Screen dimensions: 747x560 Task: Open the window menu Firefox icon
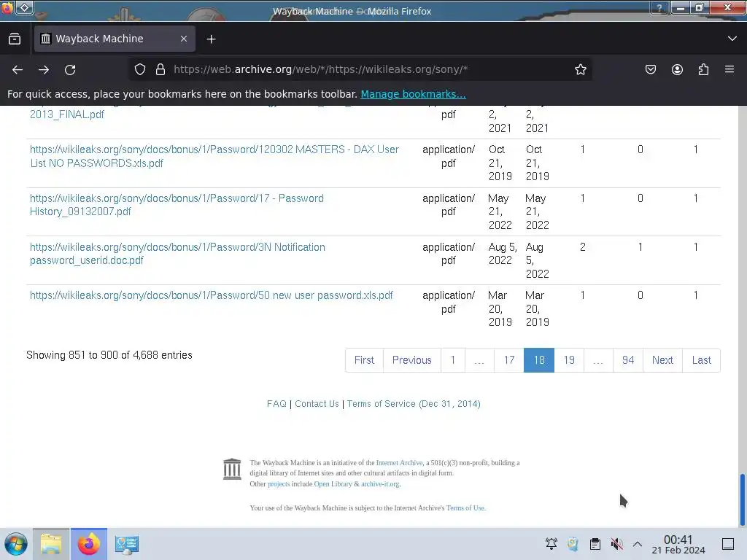coord(7,7)
